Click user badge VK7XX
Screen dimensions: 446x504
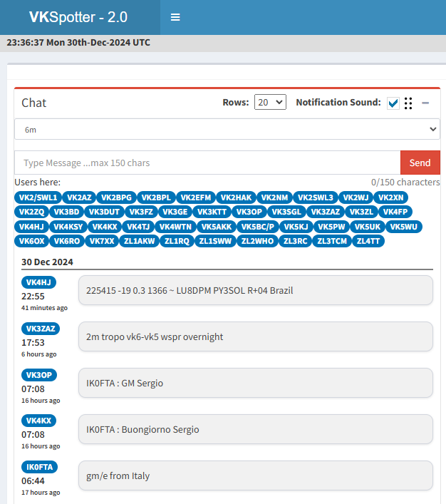point(102,241)
